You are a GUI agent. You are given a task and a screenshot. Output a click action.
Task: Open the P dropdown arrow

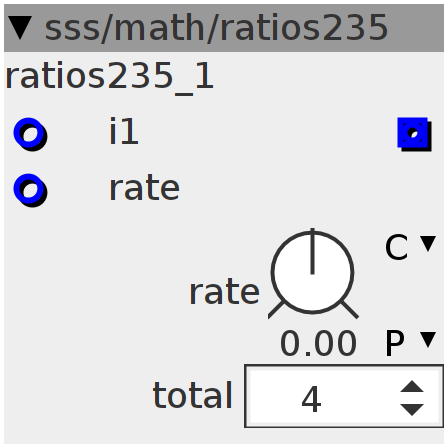pos(428,340)
